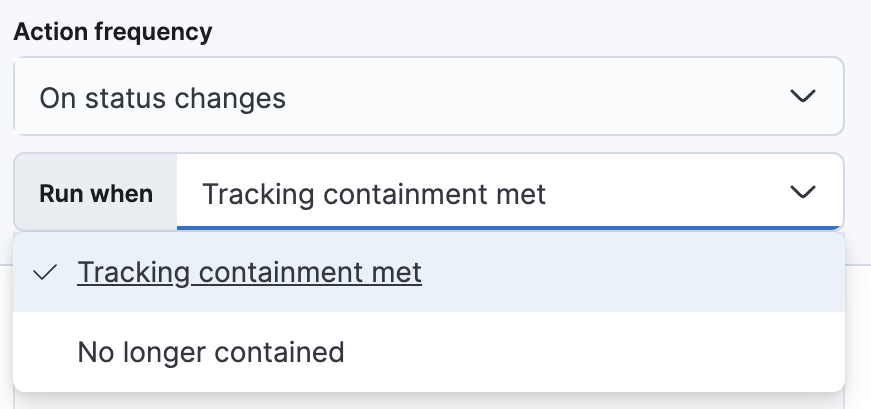Choose Tracking containment met from the list
The image size is (871, 409).
(x=249, y=272)
